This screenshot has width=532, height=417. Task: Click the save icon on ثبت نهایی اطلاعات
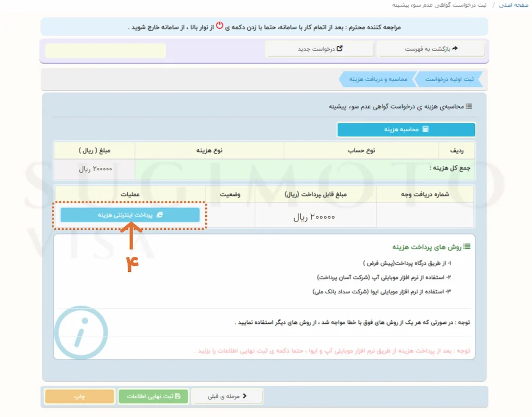pos(178,396)
